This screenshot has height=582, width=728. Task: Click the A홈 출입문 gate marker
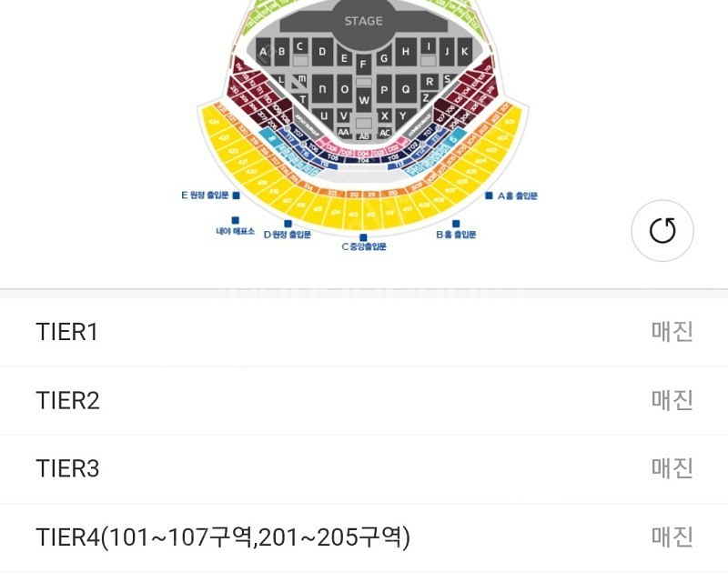(x=490, y=196)
